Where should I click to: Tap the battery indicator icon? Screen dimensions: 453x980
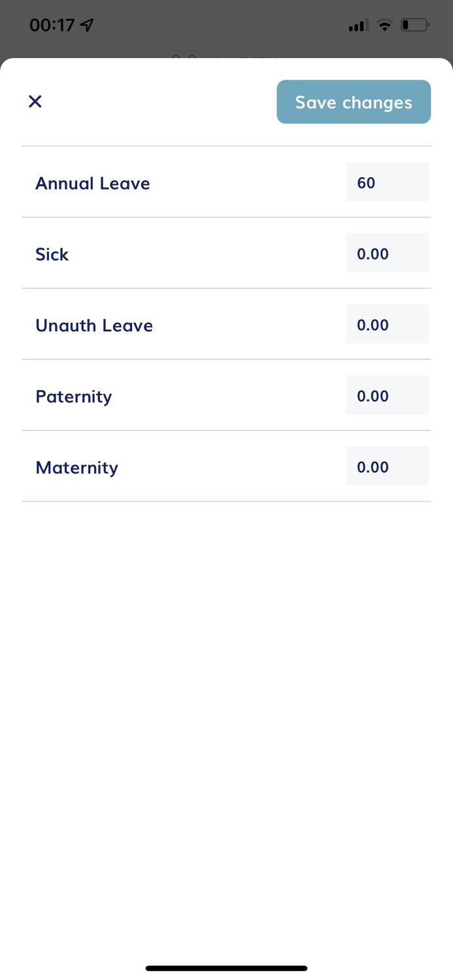coord(415,25)
